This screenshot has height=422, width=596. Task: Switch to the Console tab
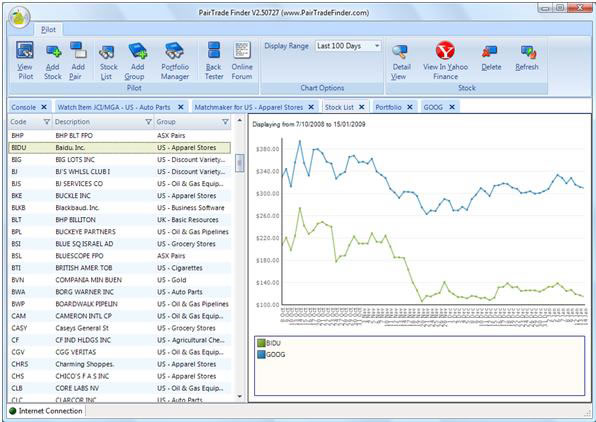click(x=24, y=107)
